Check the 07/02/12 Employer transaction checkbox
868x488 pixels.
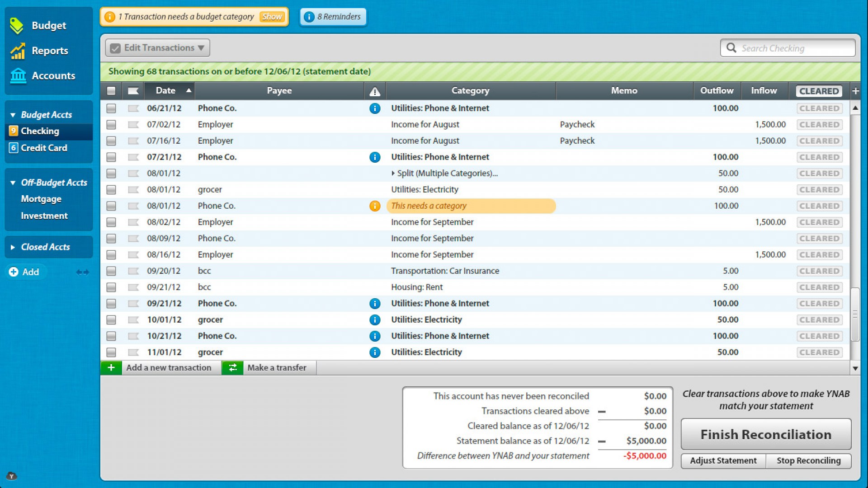pos(111,124)
